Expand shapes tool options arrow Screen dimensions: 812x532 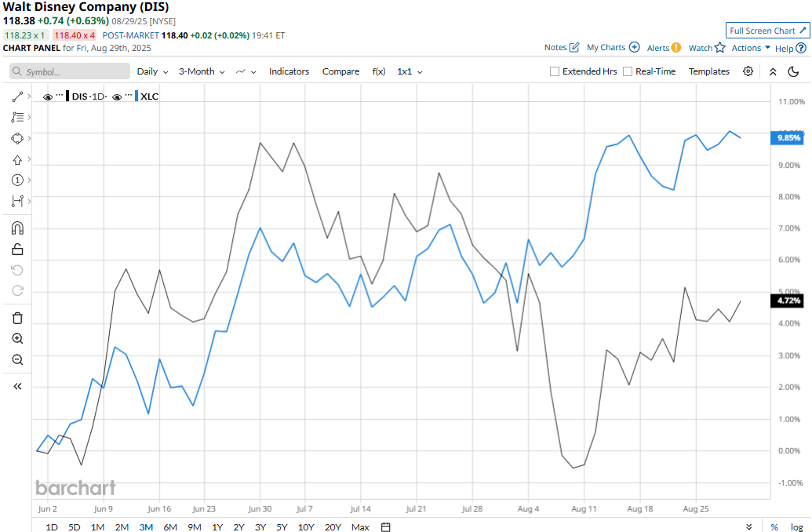click(29, 138)
